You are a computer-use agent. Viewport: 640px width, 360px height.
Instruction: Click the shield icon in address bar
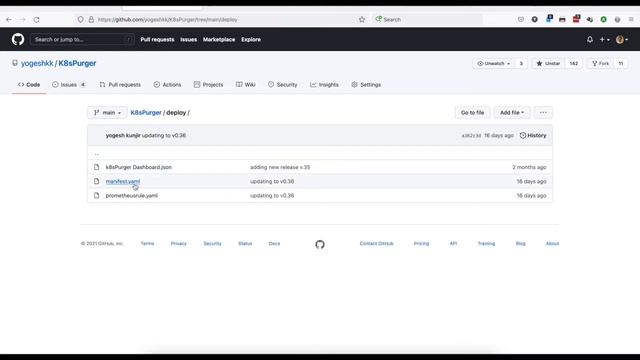point(80,20)
